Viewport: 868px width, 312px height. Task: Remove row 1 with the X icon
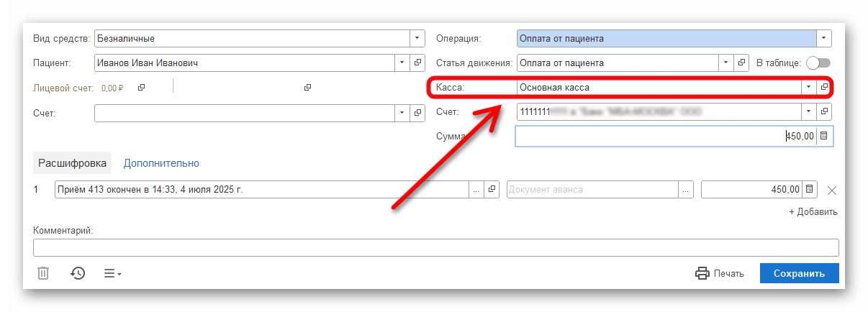click(832, 190)
